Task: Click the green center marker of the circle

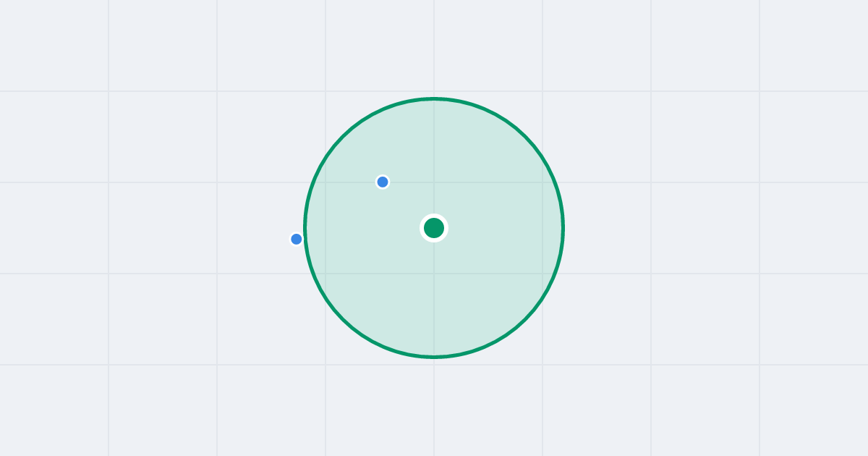Action: click(x=434, y=228)
